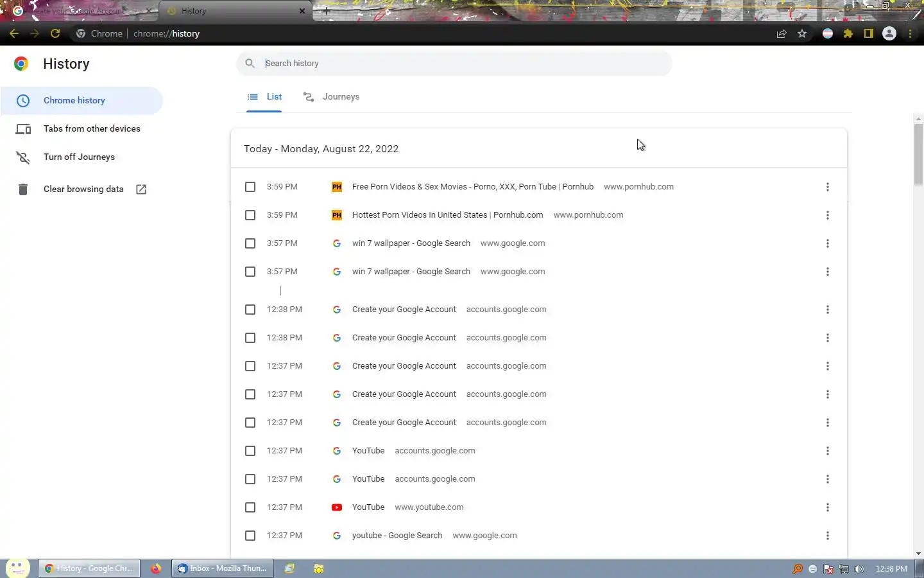Click the trash icon for Clear browsing data
Viewport: 924px width, 578px height.
coord(23,189)
